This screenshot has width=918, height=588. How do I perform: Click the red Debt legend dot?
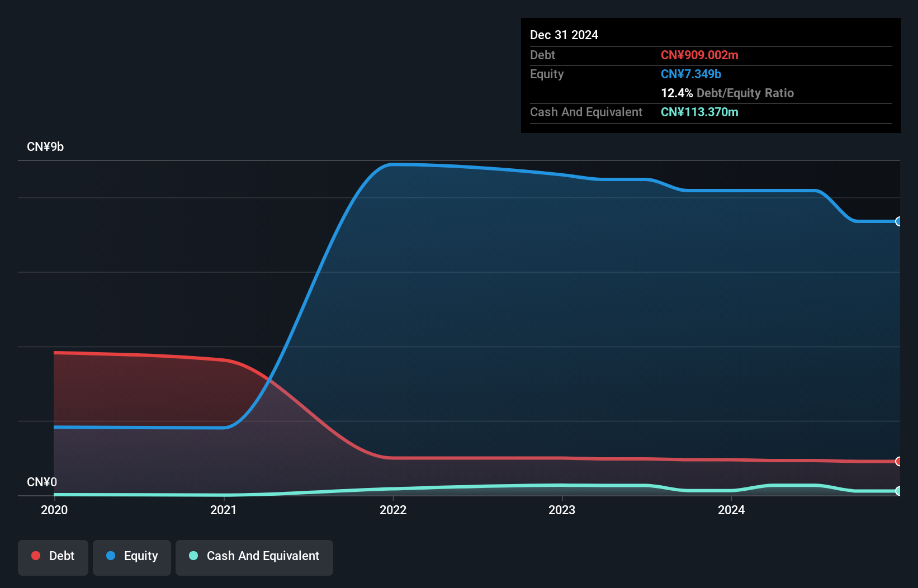36,556
